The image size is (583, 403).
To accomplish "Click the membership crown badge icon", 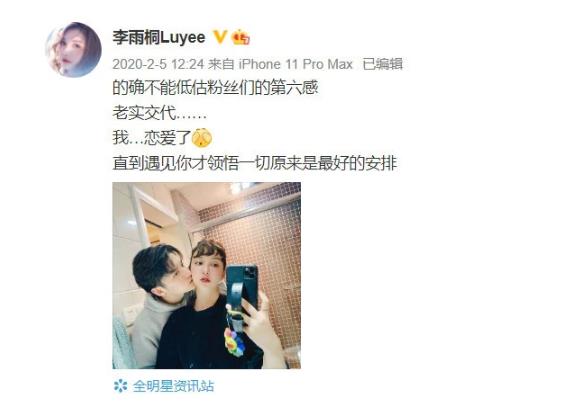I will (241, 37).
